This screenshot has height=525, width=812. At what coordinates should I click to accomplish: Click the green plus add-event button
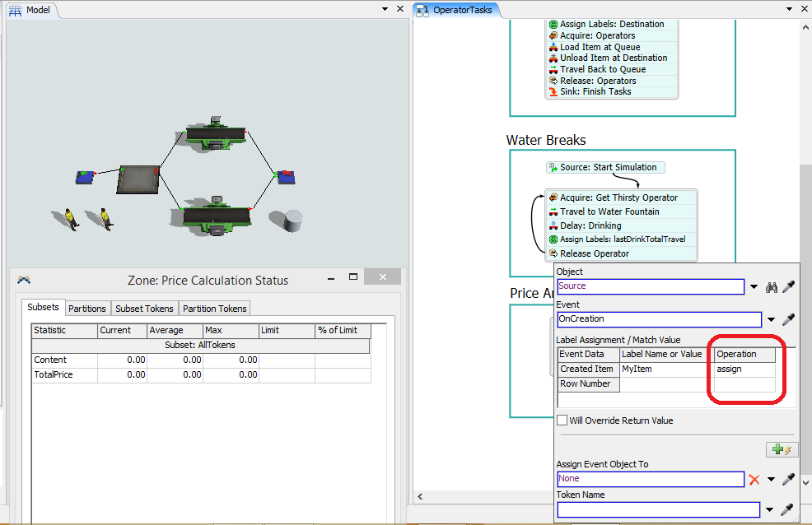(x=780, y=449)
